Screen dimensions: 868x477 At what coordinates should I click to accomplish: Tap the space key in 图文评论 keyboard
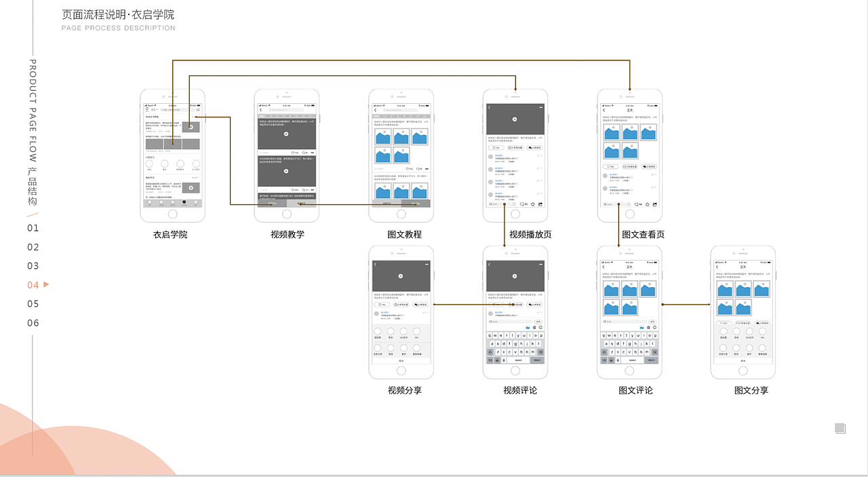(633, 360)
